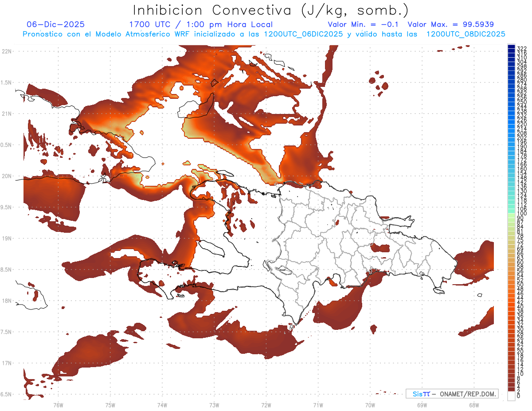Click the 22N latitude label
The width and height of the screenshot is (532, 411).
pos(6,51)
